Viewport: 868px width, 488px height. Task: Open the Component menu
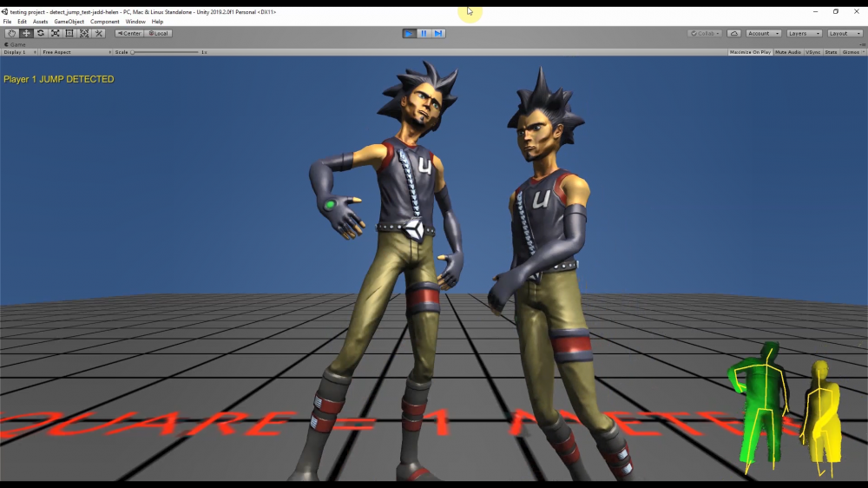pyautogui.click(x=105, y=22)
